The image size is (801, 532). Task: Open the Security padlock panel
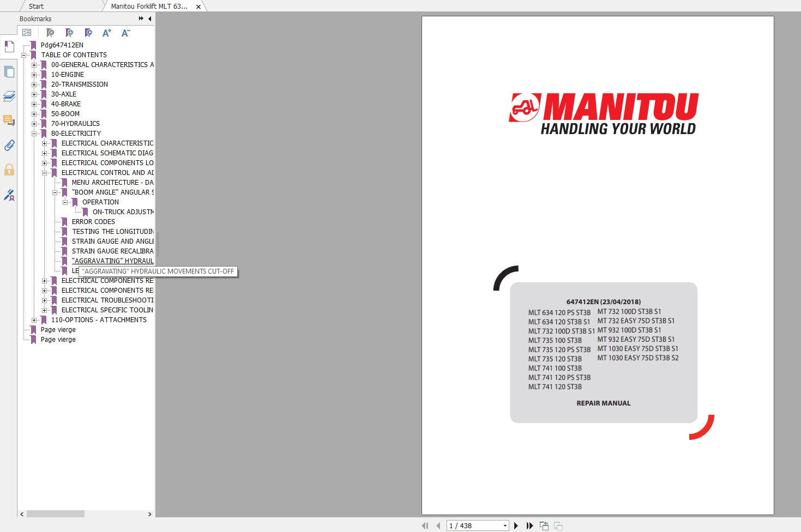9,170
